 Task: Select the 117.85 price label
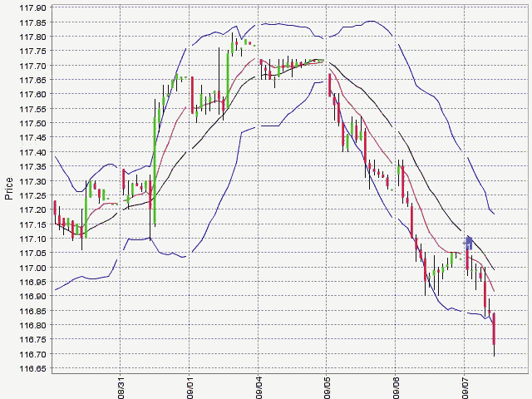pos(33,22)
